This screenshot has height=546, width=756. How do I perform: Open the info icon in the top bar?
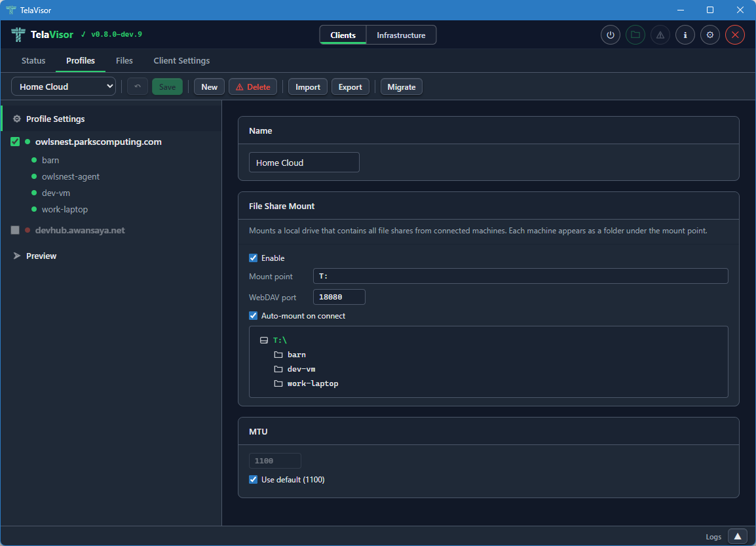click(x=685, y=35)
